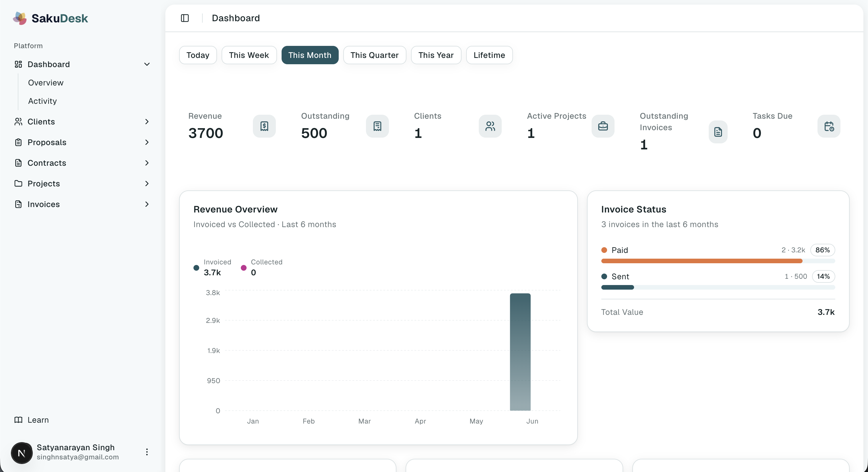Image resolution: width=868 pixels, height=472 pixels.
Task: Click the Jun revenue bar in chart
Action: click(520, 352)
